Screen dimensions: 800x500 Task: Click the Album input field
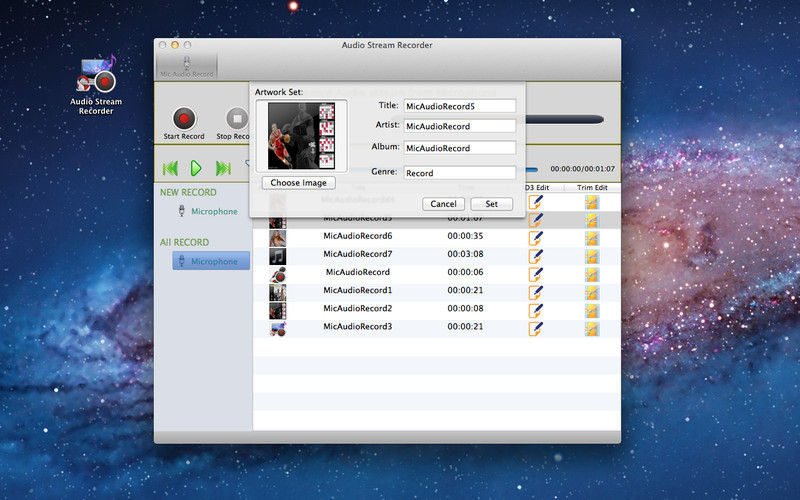tap(460, 148)
